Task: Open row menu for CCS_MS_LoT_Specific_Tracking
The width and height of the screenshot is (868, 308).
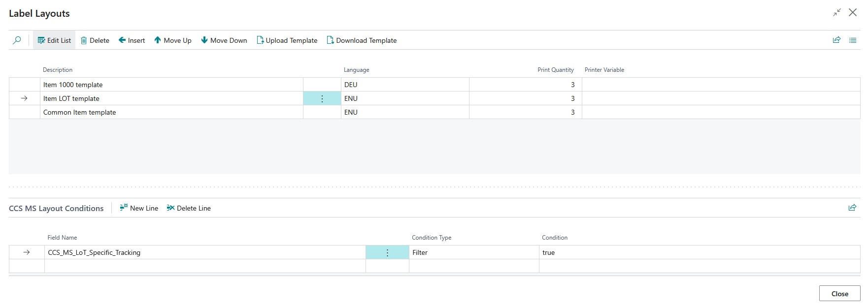Action: [387, 252]
